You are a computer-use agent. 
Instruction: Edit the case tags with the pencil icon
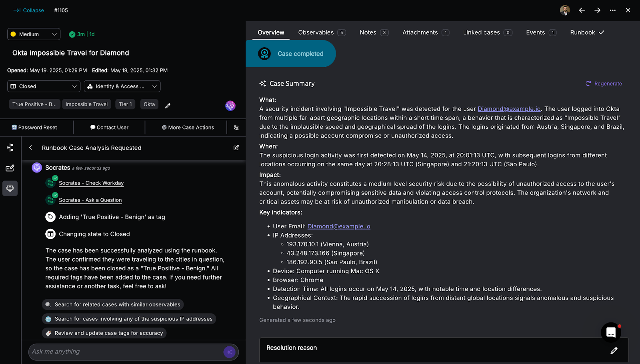(168, 105)
